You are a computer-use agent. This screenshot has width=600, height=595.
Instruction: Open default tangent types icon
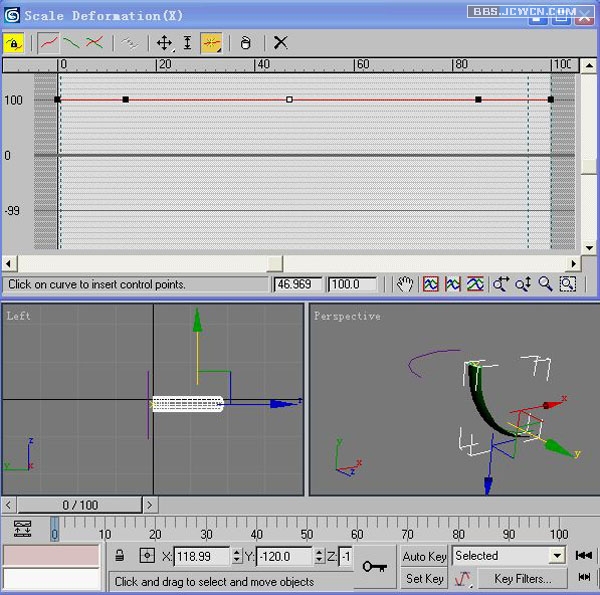463,579
